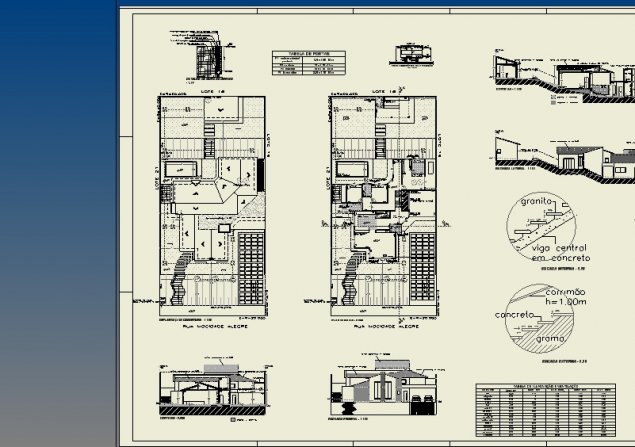This screenshot has width=635, height=447.
Task: Select the Tabela de Portas table
Action: coord(310,63)
